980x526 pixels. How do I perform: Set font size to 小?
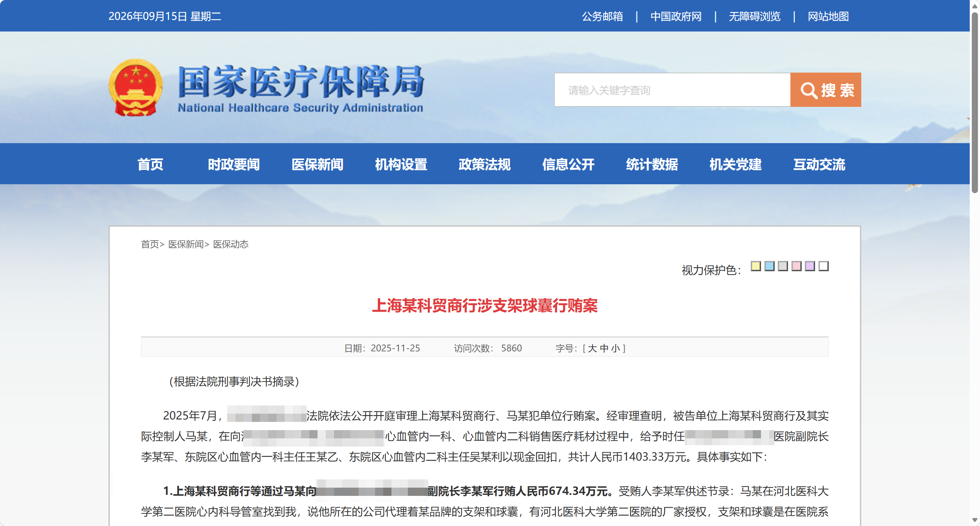click(x=616, y=348)
